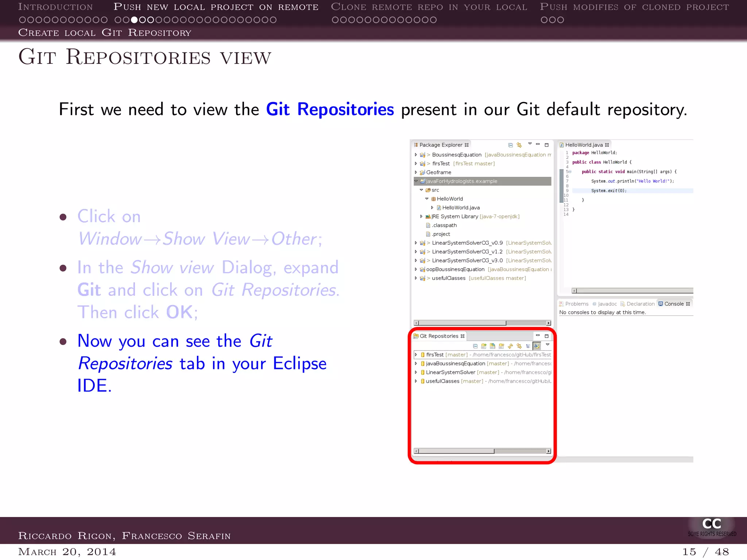Screen dimensions: 747x560
Task: Toggle hierarchical branch layout icon in Git Repositories
Action: coord(528,346)
